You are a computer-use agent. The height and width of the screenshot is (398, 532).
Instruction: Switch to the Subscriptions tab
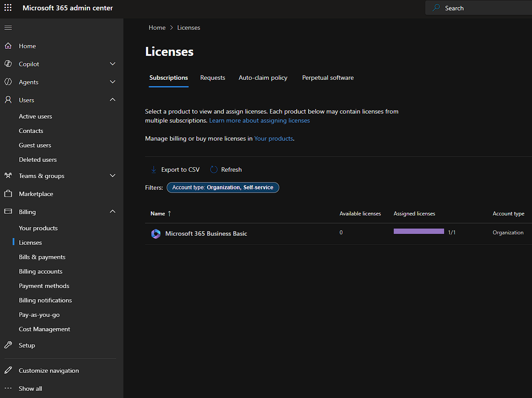coord(168,78)
